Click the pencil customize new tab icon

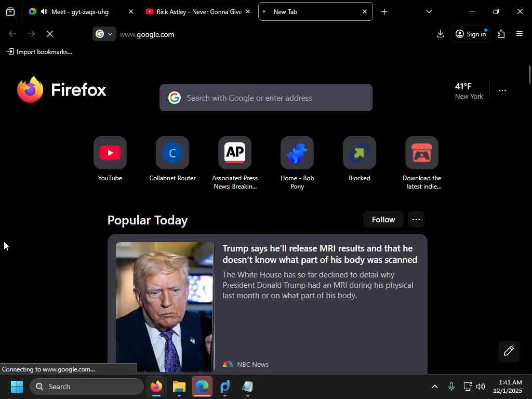[x=509, y=351]
